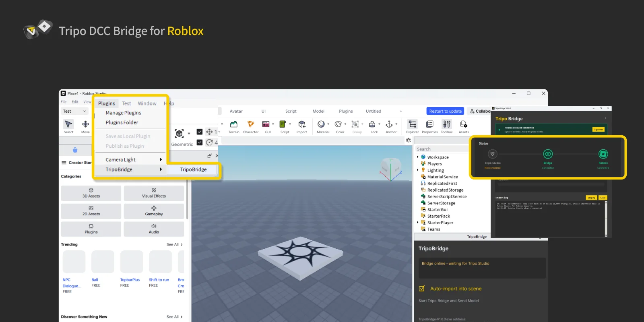Open the Character tool
Viewport: 644px width, 322px height.
[250, 124]
